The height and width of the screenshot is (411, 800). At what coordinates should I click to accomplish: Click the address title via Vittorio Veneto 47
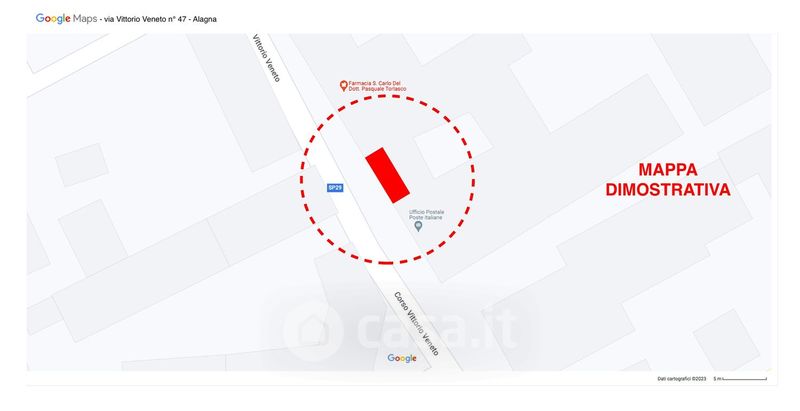(x=160, y=19)
